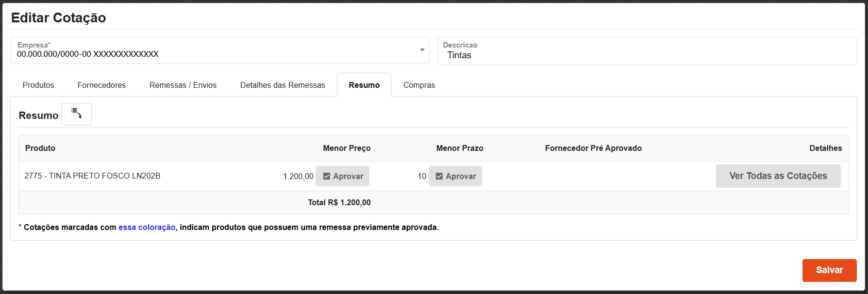
Task: Click the orange Salvar button
Action: click(x=829, y=270)
